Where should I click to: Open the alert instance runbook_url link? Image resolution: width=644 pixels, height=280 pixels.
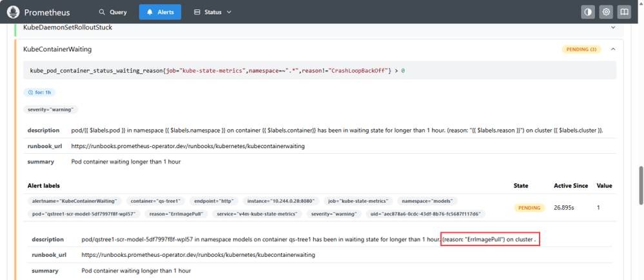pos(198,255)
